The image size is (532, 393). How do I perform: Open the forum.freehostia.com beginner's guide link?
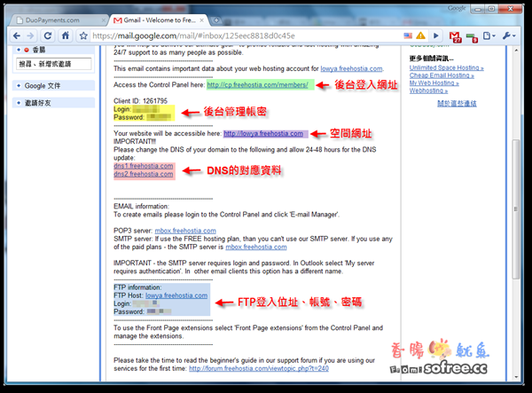pyautogui.click(x=259, y=368)
